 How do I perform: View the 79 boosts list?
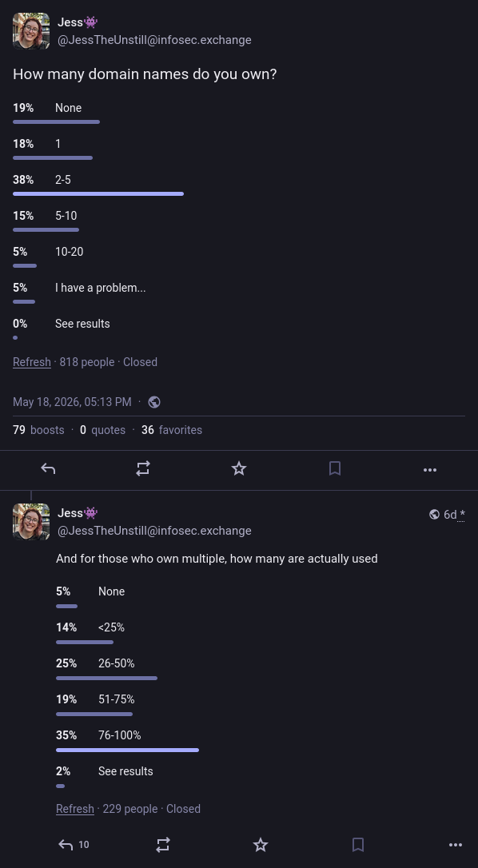tap(38, 430)
